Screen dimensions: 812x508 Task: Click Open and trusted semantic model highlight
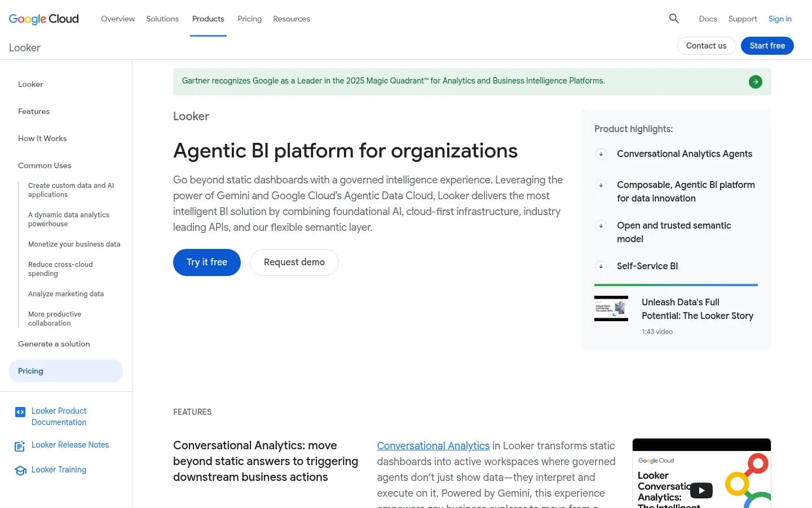[674, 232]
